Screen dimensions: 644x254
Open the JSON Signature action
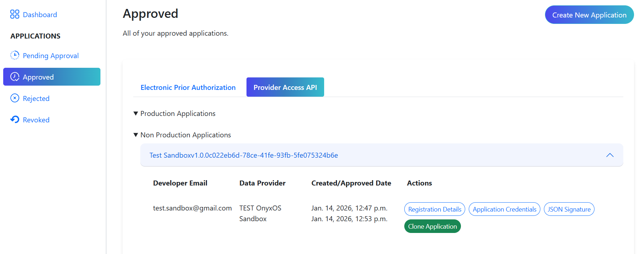click(569, 209)
